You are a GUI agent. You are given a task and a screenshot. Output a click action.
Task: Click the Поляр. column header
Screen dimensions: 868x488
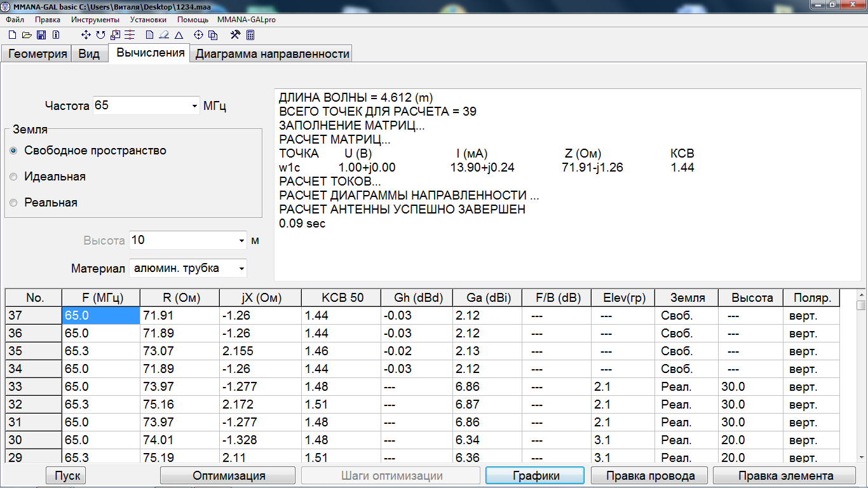pyautogui.click(x=811, y=297)
